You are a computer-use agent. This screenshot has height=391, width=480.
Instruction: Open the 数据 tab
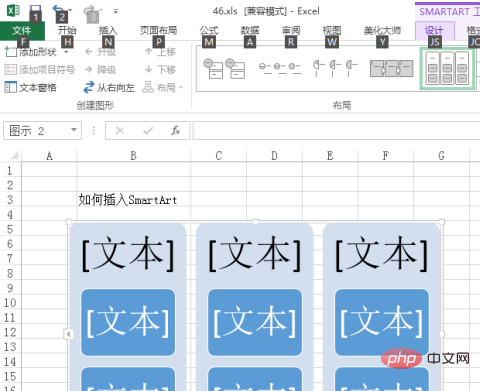click(250, 31)
